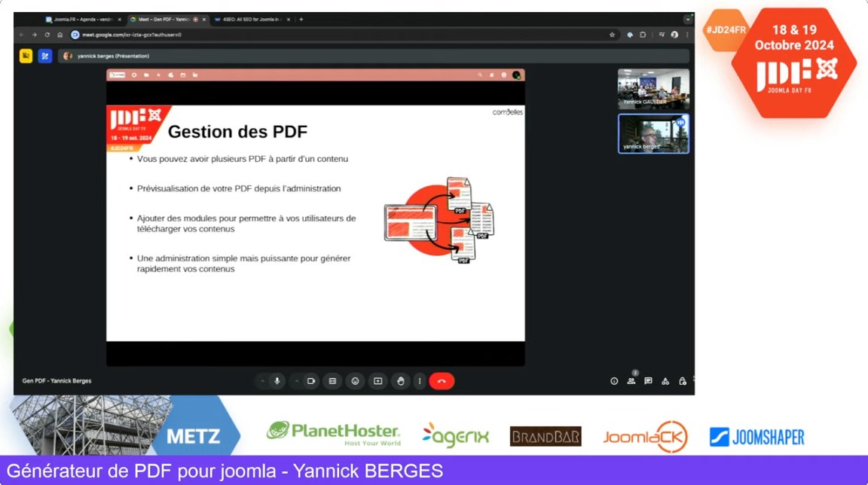Go to the browser home page

[60, 35]
